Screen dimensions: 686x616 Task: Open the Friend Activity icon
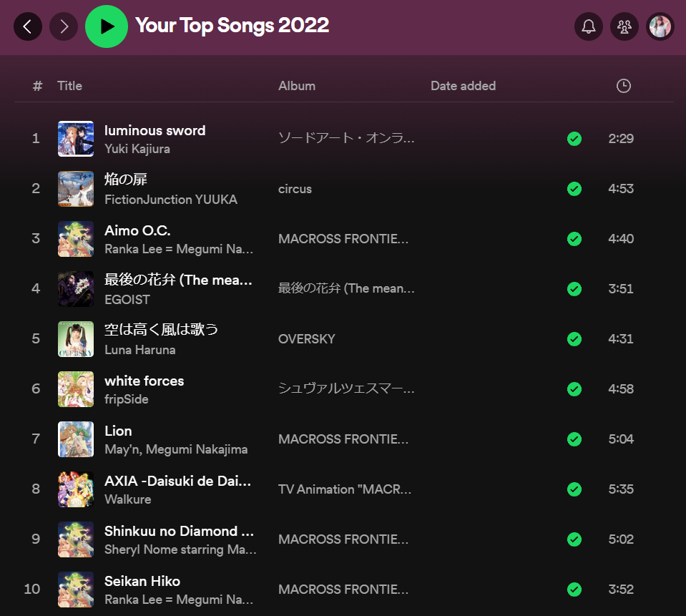click(624, 26)
